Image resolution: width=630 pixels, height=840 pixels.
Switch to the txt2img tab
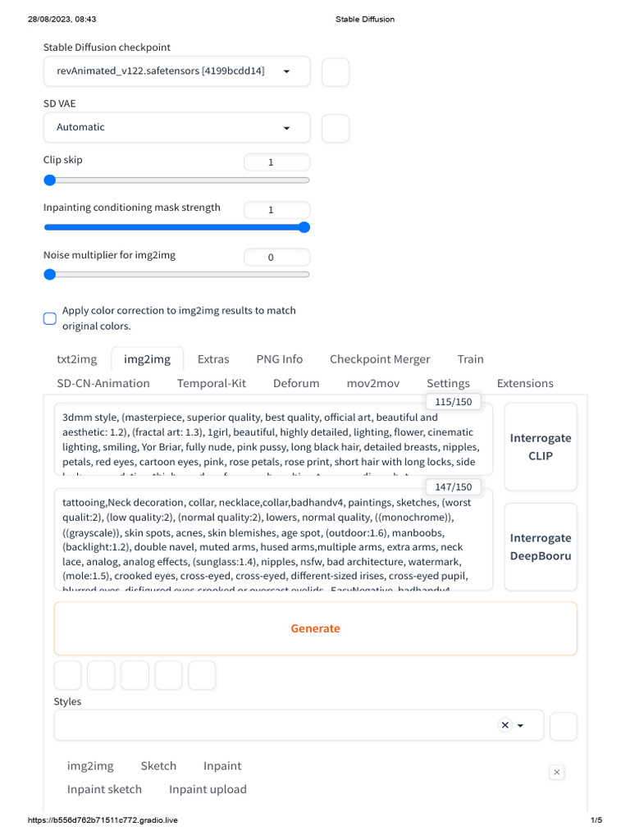[x=76, y=359]
